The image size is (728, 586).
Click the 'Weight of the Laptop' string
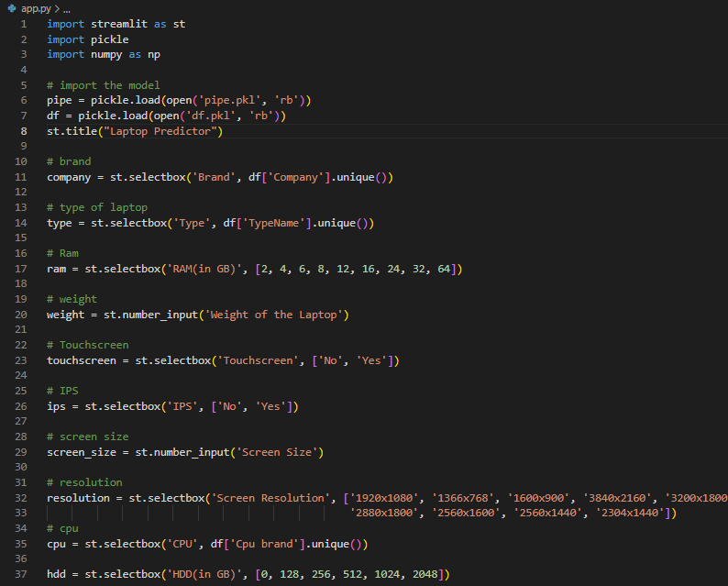coord(273,315)
